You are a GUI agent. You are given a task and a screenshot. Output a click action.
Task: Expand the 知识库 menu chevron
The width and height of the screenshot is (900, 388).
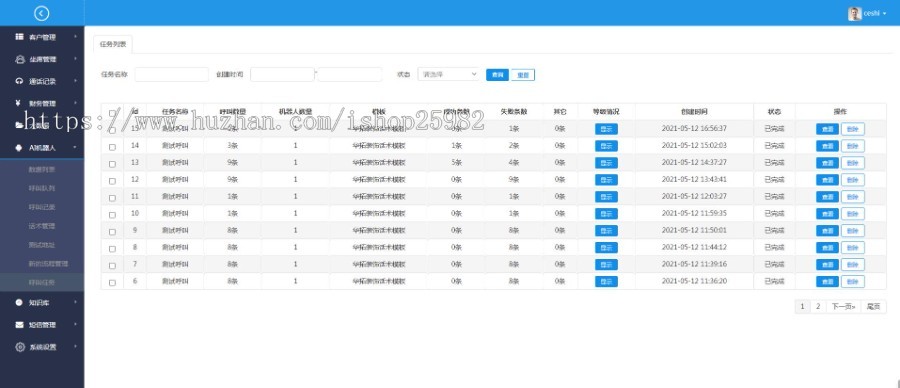[75, 302]
